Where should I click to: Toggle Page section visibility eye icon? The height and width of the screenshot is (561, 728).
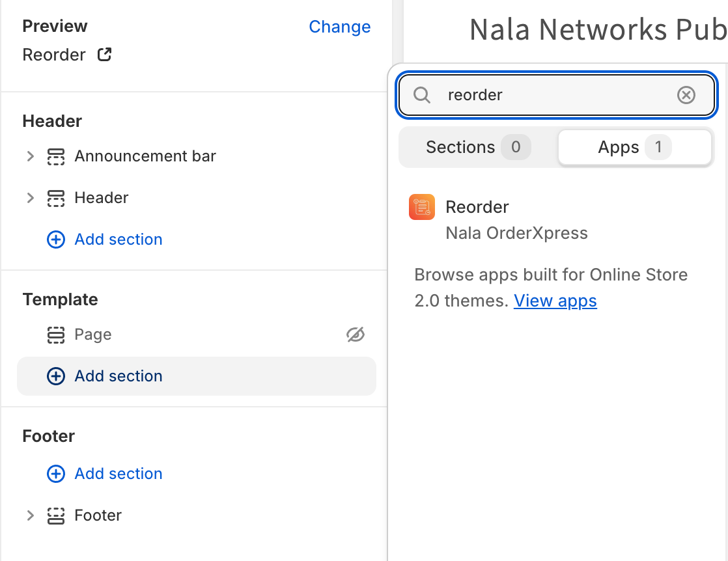click(x=356, y=335)
